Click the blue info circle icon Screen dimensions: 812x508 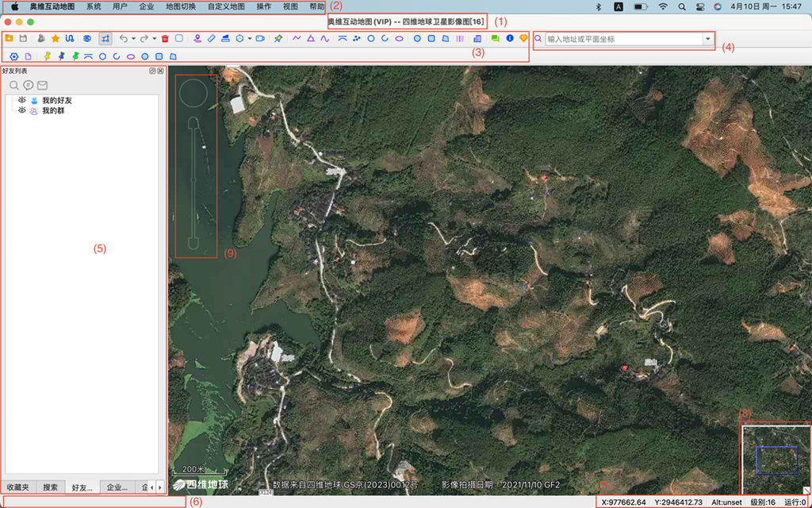pos(509,38)
